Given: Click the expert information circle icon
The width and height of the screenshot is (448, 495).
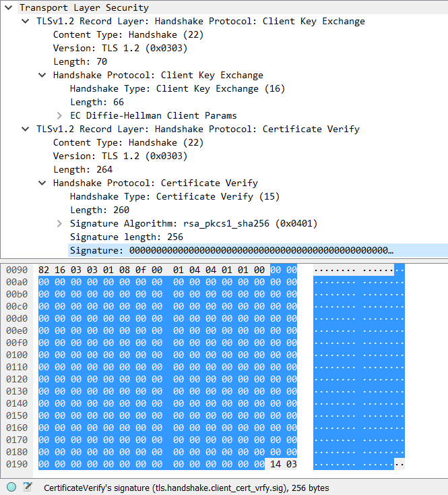Looking at the screenshot, I should 11,487.
